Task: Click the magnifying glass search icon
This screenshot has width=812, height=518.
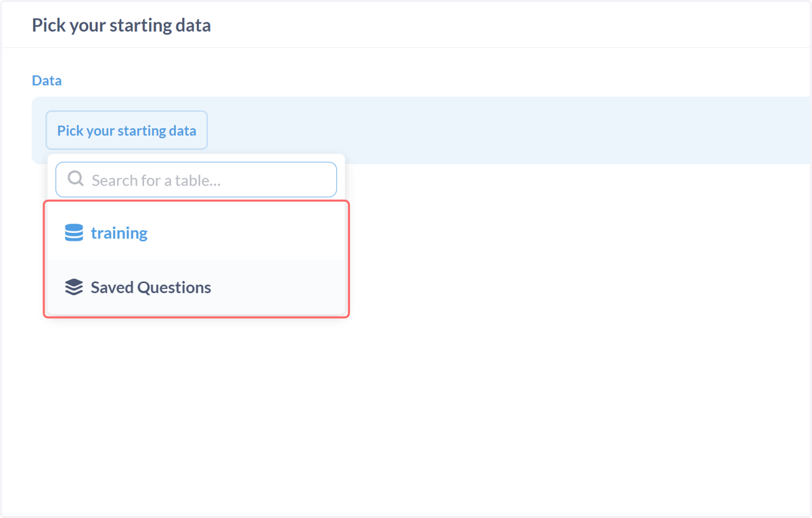Action: (76, 179)
